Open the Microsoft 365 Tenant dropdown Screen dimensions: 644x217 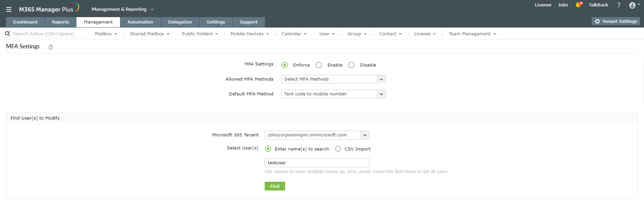(x=365, y=135)
